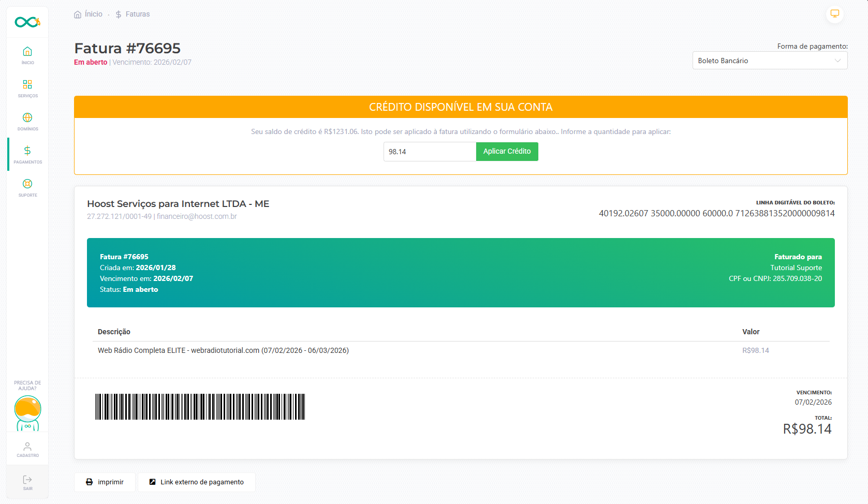The width and height of the screenshot is (868, 504).
Task: Open Link externo de pagamento
Action: pyautogui.click(x=196, y=482)
